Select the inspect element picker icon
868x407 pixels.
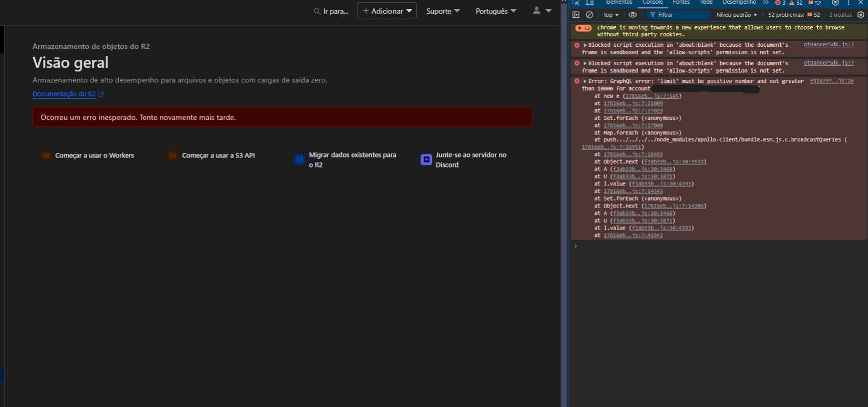point(577,3)
